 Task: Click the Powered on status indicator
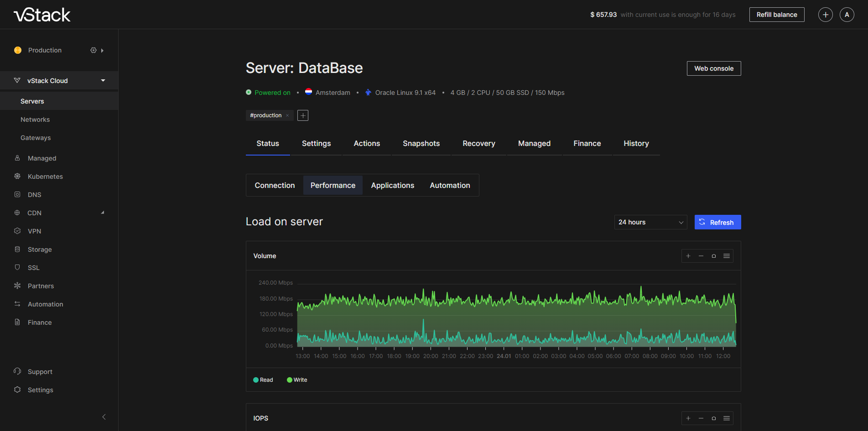[x=268, y=93]
